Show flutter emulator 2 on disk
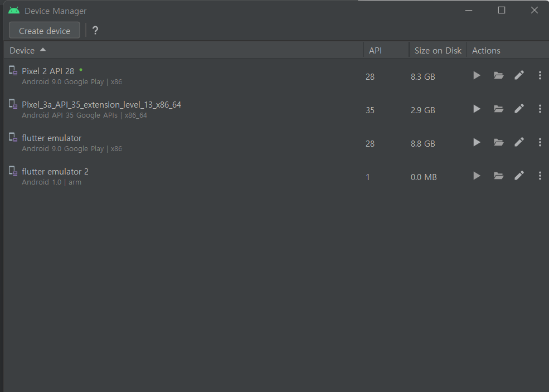The image size is (549, 392). tap(499, 176)
